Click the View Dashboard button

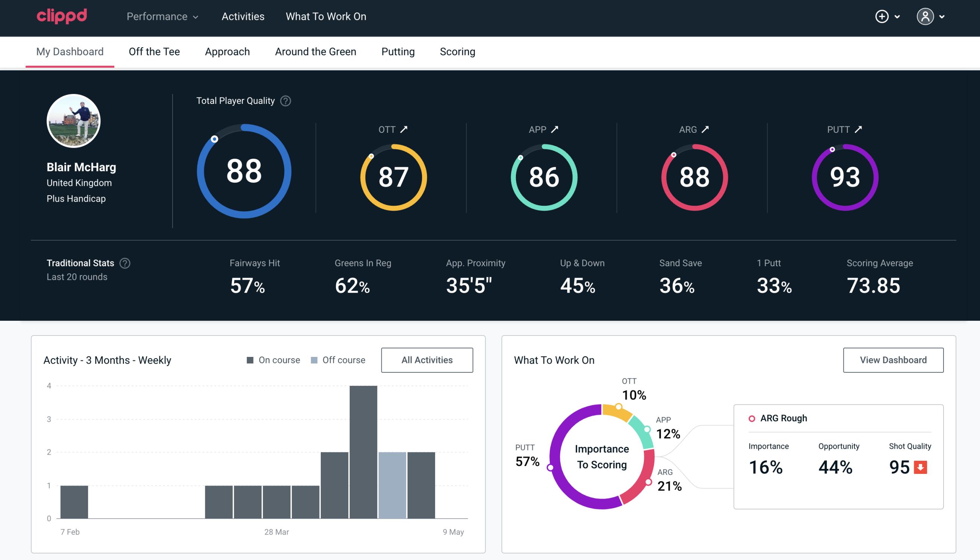(893, 360)
